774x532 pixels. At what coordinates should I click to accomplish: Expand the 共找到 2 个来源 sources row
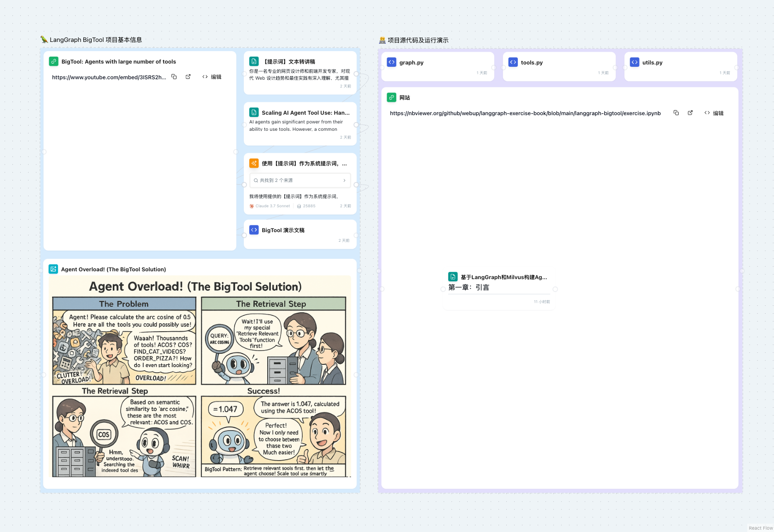click(x=300, y=181)
